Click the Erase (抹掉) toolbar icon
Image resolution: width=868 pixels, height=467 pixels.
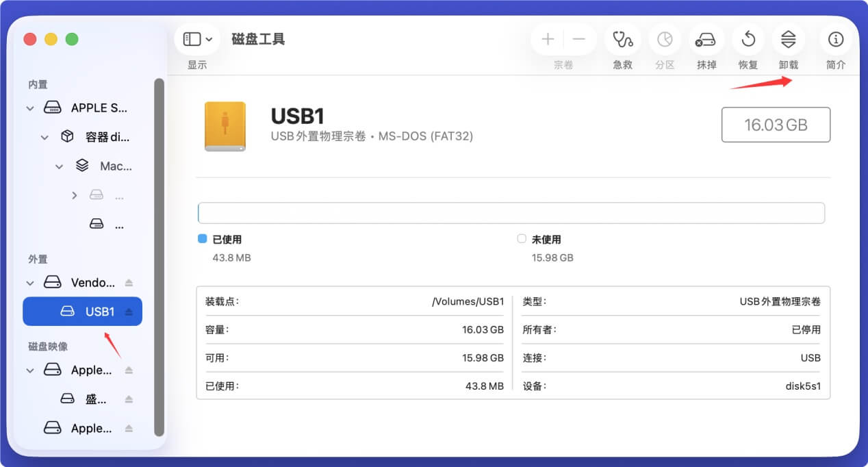(706, 40)
